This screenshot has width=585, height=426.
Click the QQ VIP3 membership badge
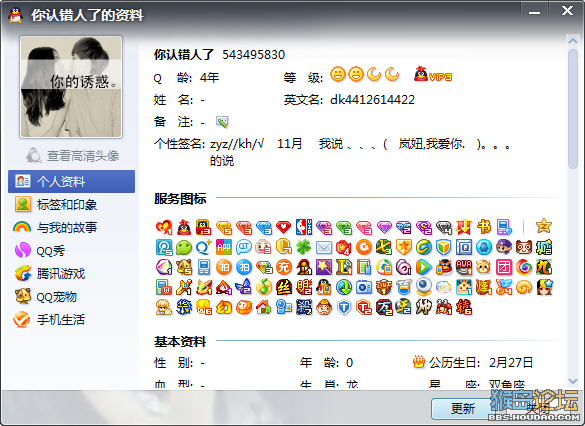click(x=433, y=74)
